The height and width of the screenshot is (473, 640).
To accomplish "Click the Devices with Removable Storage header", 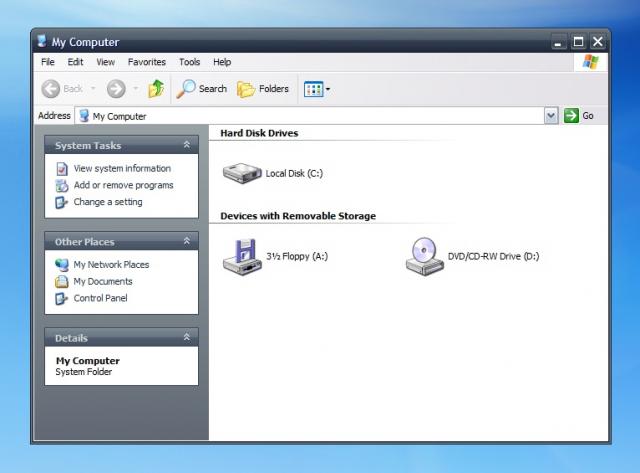I will (298, 216).
